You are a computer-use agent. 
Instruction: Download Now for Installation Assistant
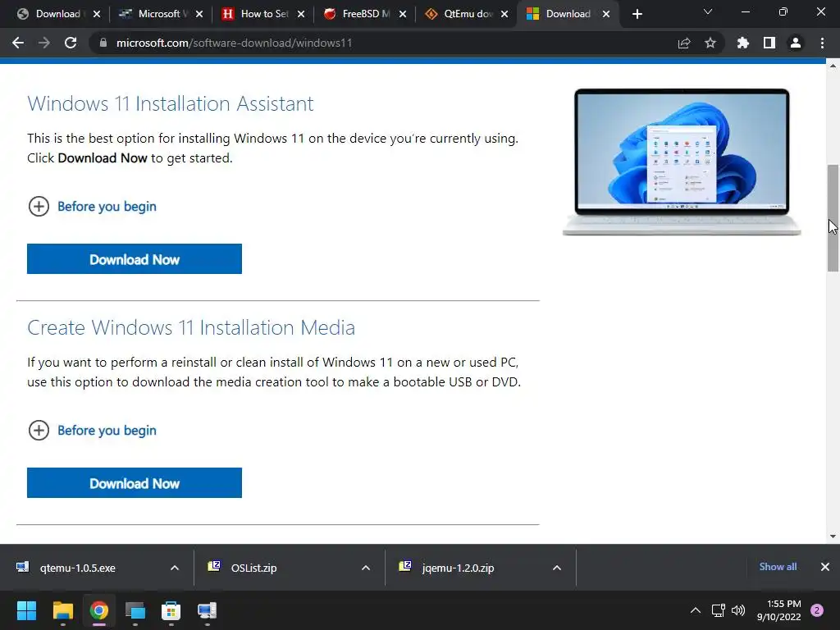135,258
